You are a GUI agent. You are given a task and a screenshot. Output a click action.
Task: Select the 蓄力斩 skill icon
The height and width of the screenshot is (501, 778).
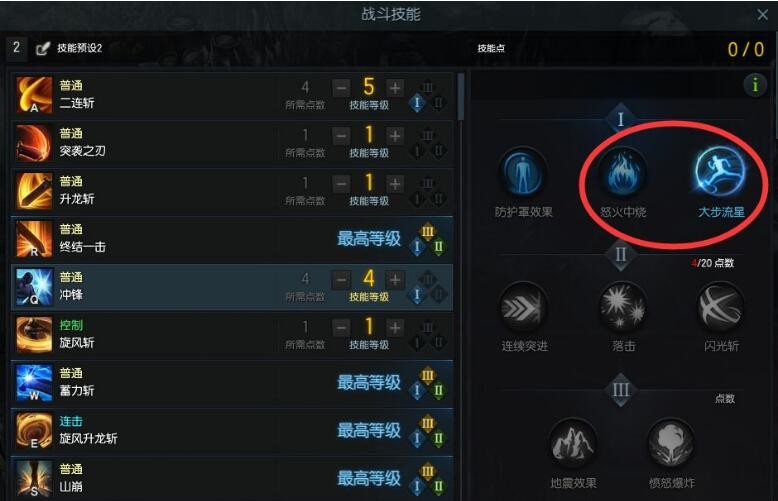(x=34, y=382)
